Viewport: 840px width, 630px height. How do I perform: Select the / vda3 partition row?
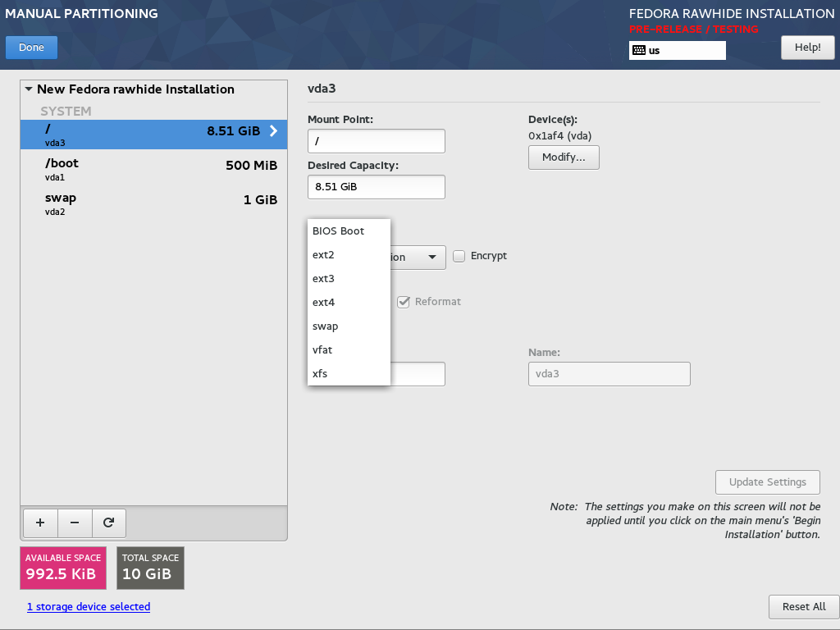[x=153, y=135]
